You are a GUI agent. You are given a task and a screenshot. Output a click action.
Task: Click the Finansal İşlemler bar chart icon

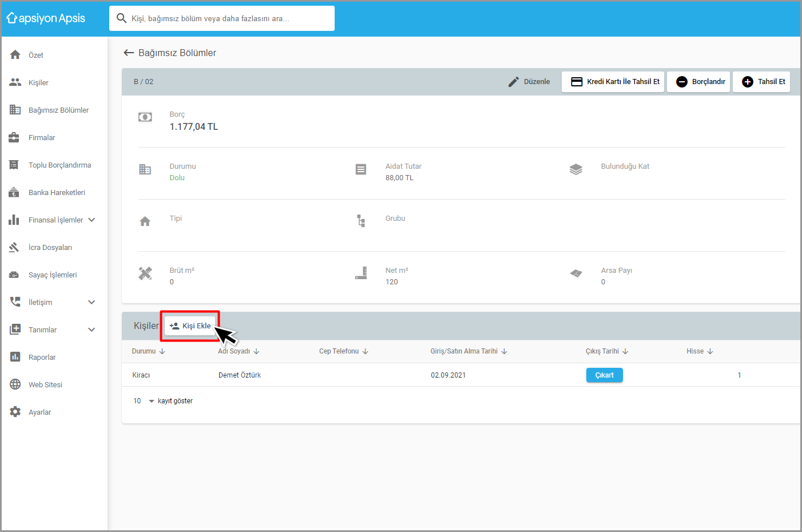pos(14,220)
